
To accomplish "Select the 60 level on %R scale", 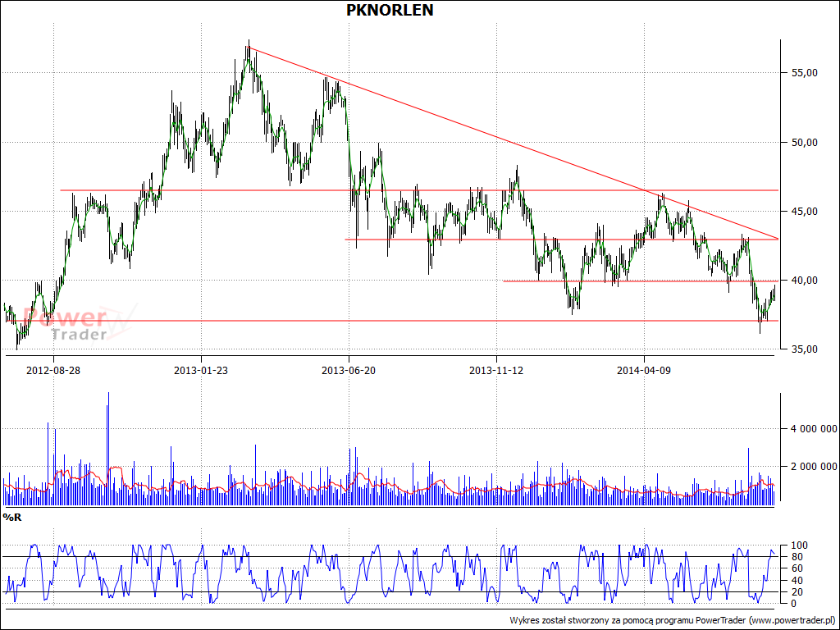I will pos(797,568).
